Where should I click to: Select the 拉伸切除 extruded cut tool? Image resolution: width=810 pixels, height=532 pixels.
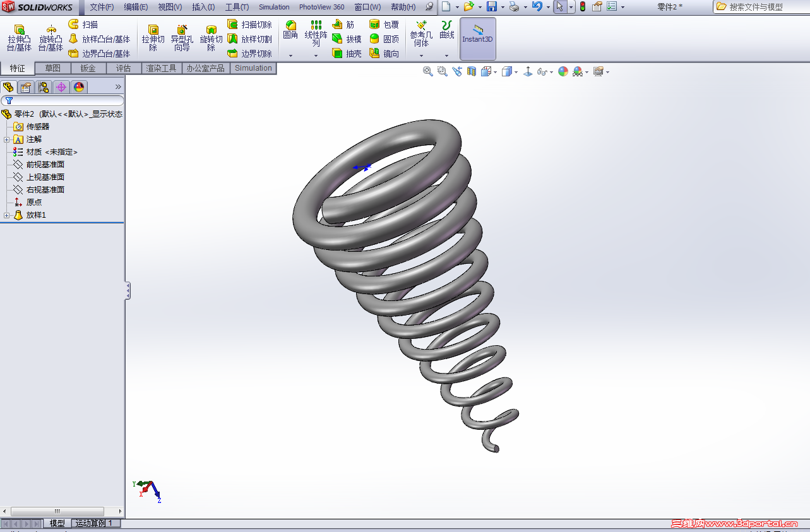point(153,38)
